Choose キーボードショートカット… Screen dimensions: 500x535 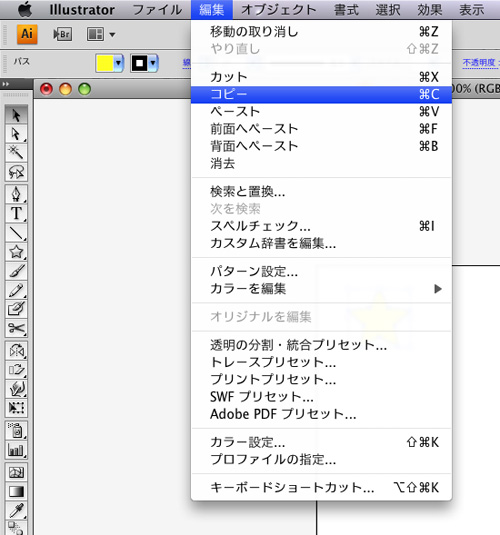pos(322,487)
